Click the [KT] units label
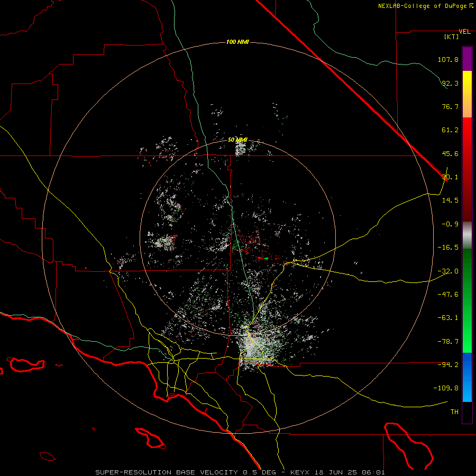This screenshot has height=476, width=476. pyautogui.click(x=452, y=36)
